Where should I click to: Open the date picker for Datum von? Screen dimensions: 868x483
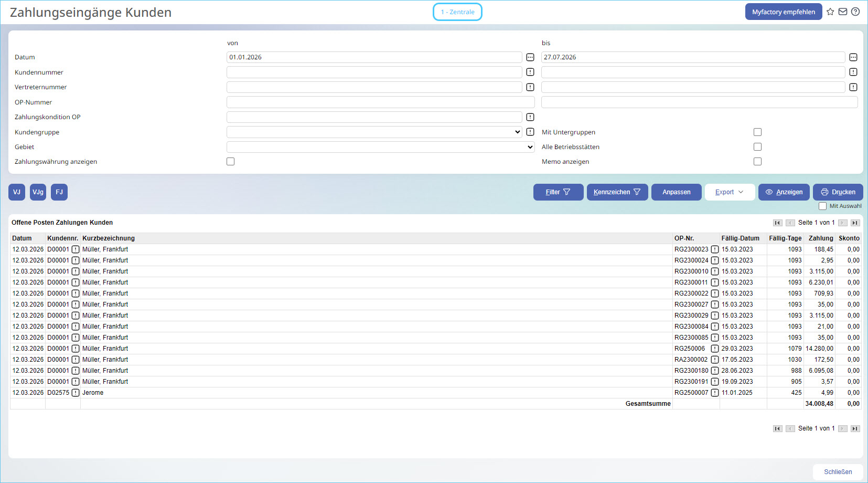pyautogui.click(x=530, y=57)
